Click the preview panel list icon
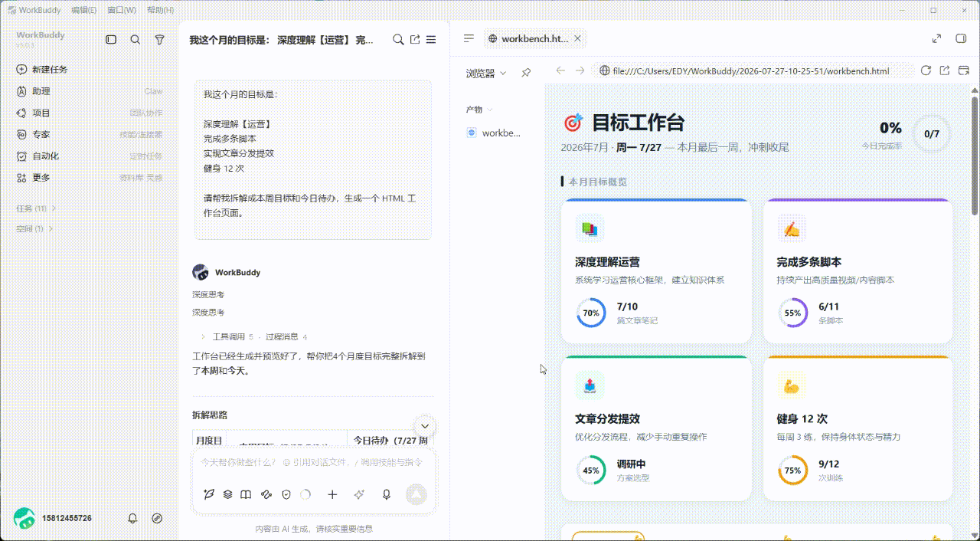This screenshot has width=980, height=541. pyautogui.click(x=469, y=38)
